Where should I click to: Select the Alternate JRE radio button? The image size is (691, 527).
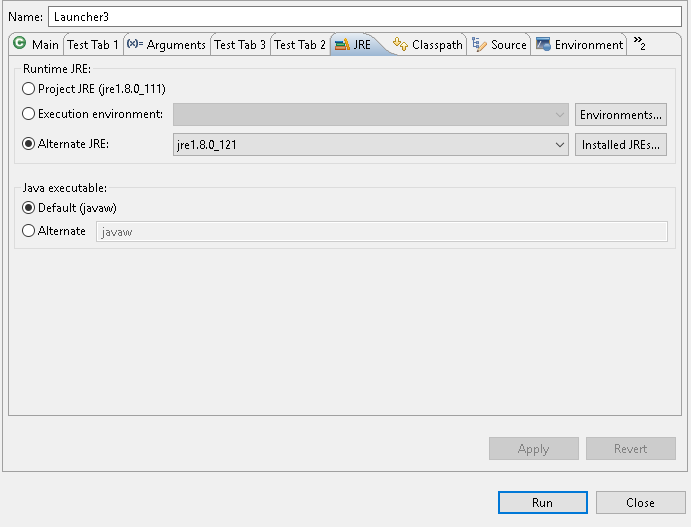pyautogui.click(x=28, y=144)
